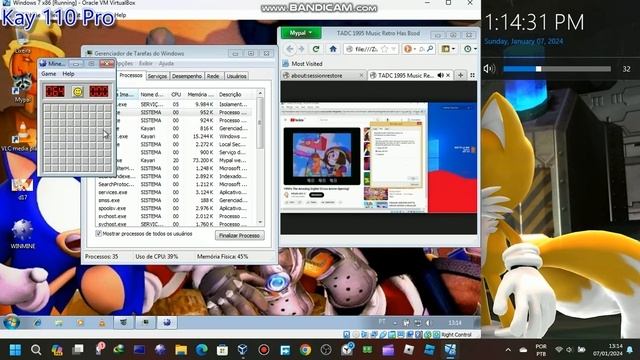This screenshot has height=360, width=640.
Task: Click the host volume slider track
Action: [x=557, y=69]
